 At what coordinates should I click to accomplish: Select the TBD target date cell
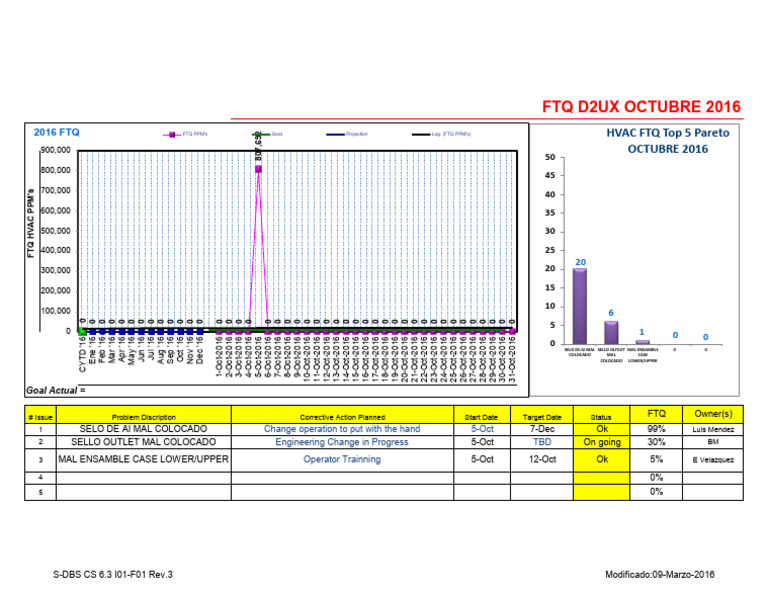click(542, 442)
